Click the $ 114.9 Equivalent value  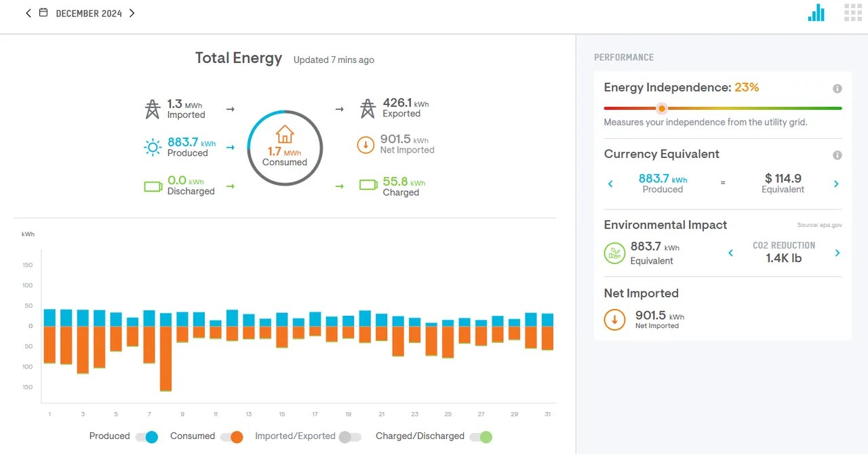[x=783, y=178]
